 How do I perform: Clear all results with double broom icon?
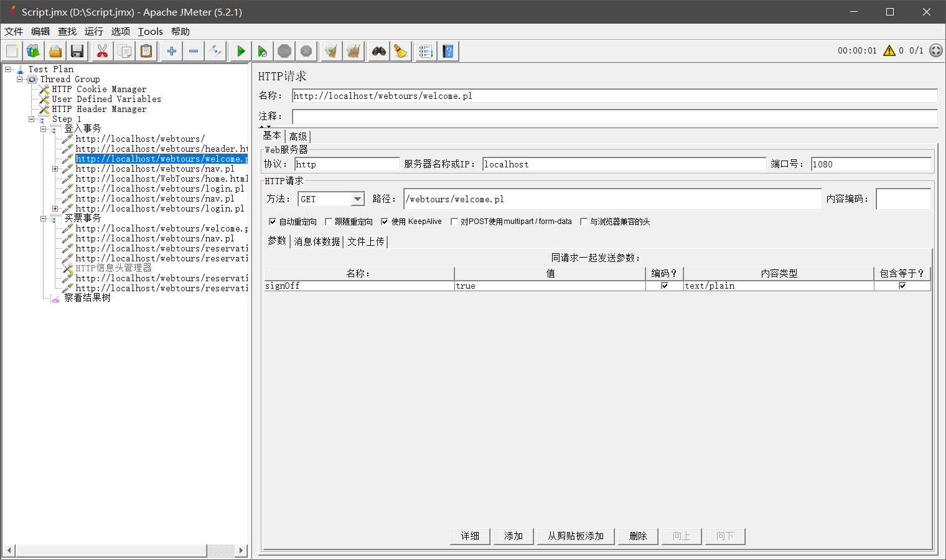point(354,51)
